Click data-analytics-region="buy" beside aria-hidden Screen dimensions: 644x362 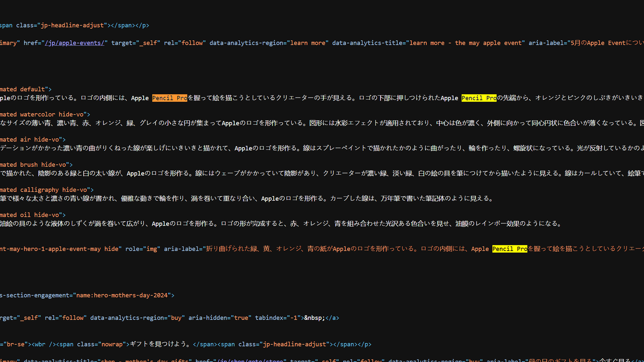click(137, 318)
